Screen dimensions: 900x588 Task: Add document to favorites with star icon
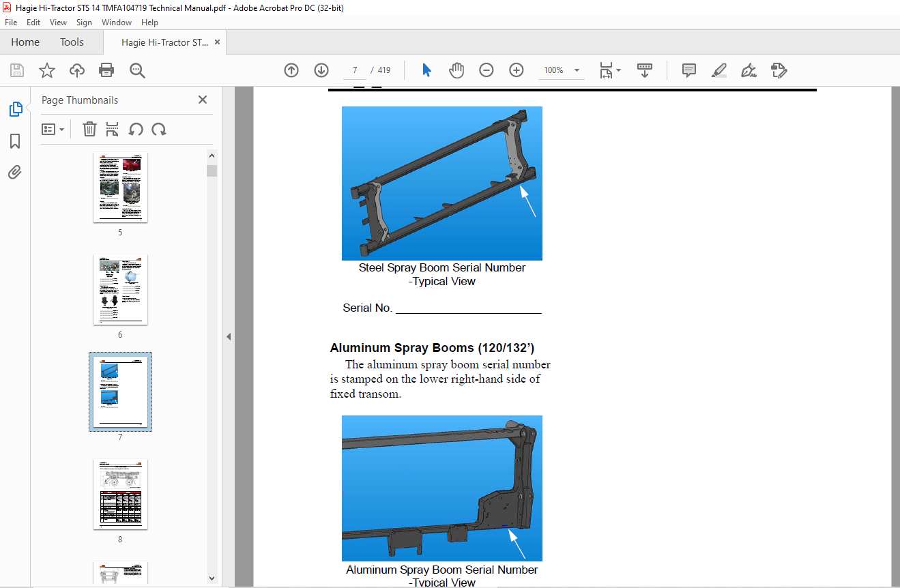(47, 70)
